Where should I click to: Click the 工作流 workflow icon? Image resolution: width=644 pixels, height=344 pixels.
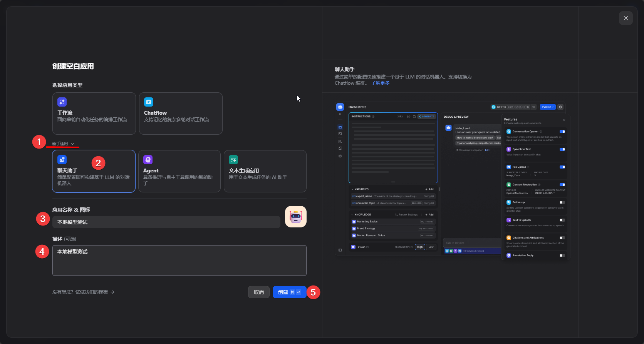62,102
